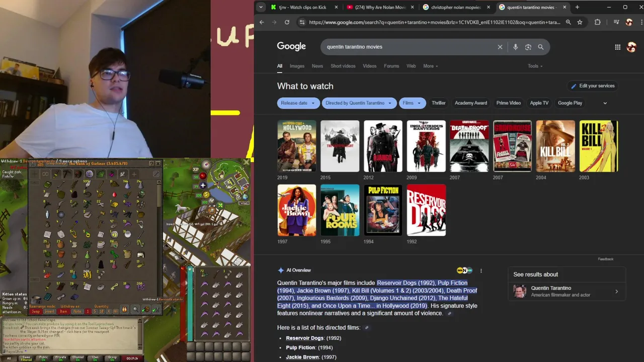Click Edit your services button
The width and height of the screenshot is (644, 362).
pyautogui.click(x=593, y=86)
